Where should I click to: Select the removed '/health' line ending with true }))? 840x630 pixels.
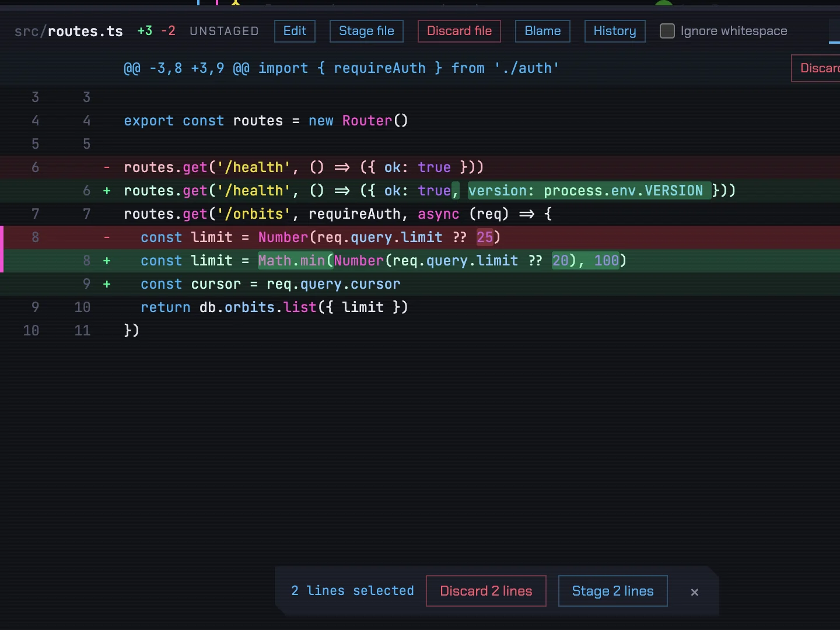click(x=420, y=167)
